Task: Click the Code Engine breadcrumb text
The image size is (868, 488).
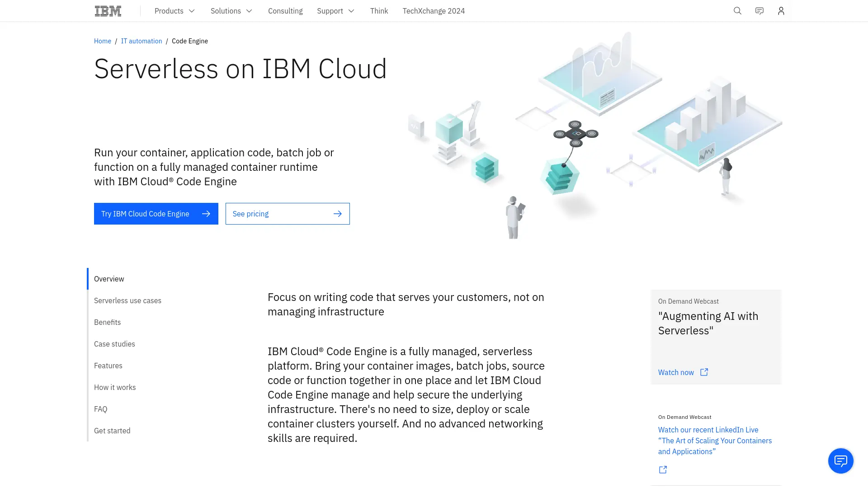Action: click(190, 41)
